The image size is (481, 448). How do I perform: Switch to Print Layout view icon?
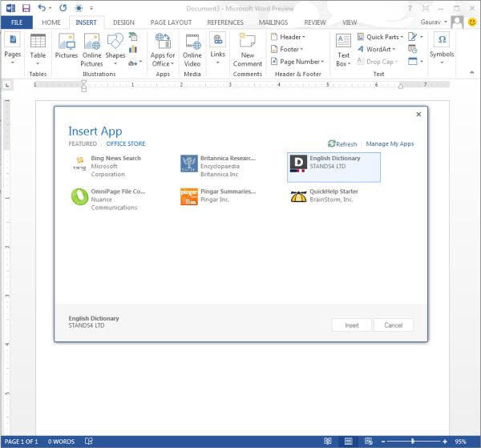(349, 442)
